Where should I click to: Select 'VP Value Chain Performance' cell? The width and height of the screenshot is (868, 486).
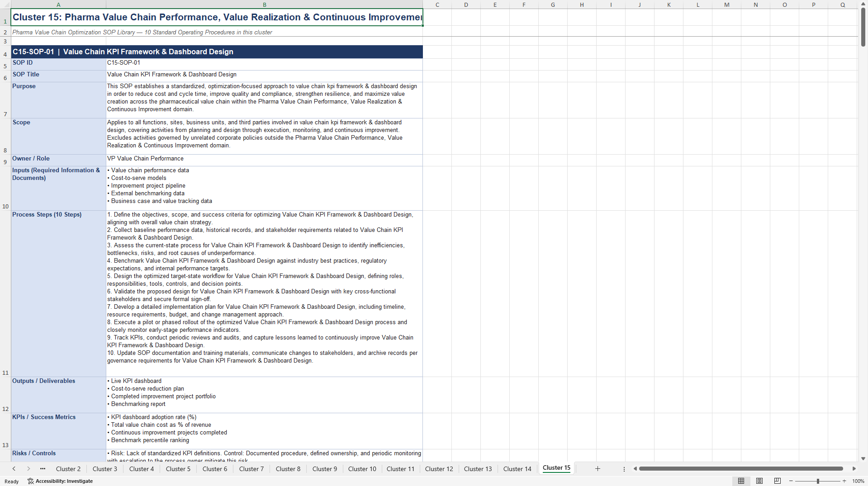click(x=264, y=160)
